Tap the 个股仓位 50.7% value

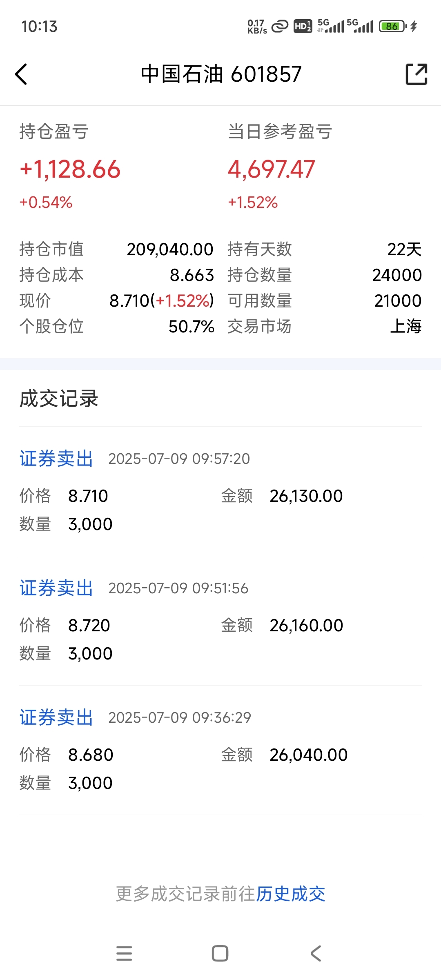tap(192, 327)
